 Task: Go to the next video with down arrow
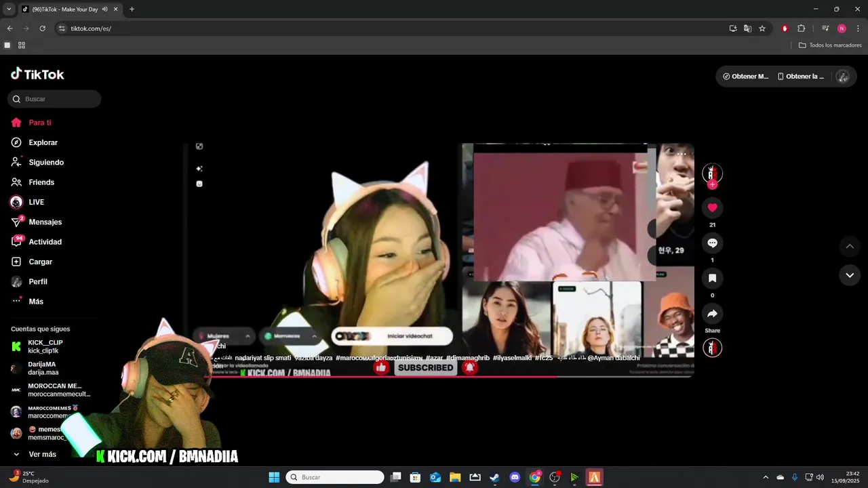[850, 275]
